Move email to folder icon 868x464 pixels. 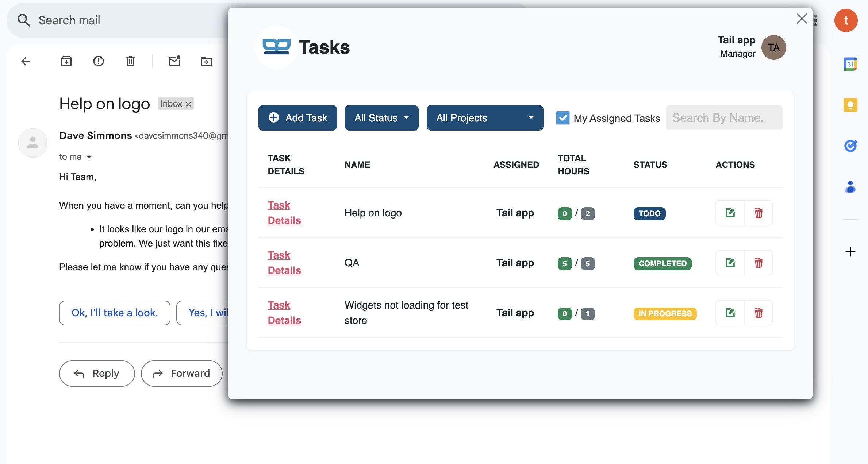click(207, 61)
